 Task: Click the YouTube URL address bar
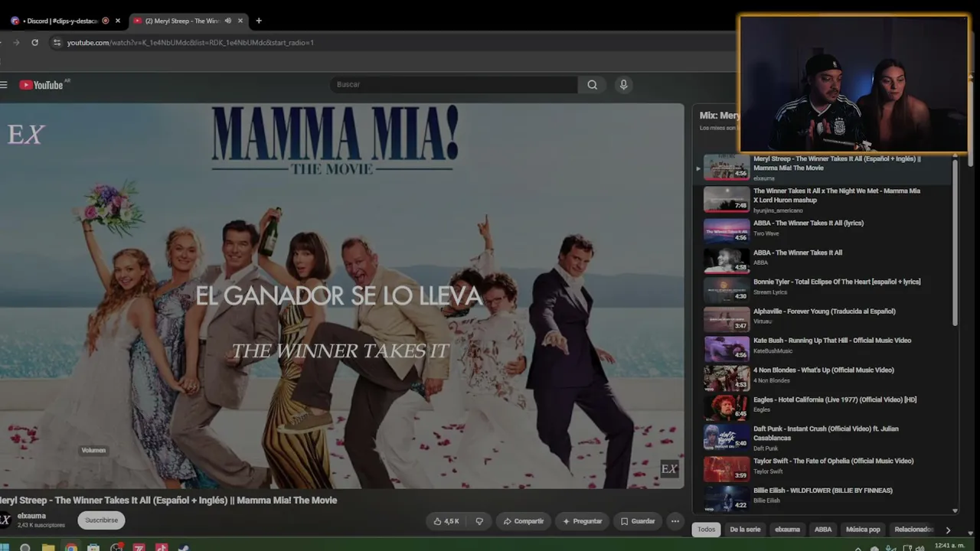(x=390, y=43)
